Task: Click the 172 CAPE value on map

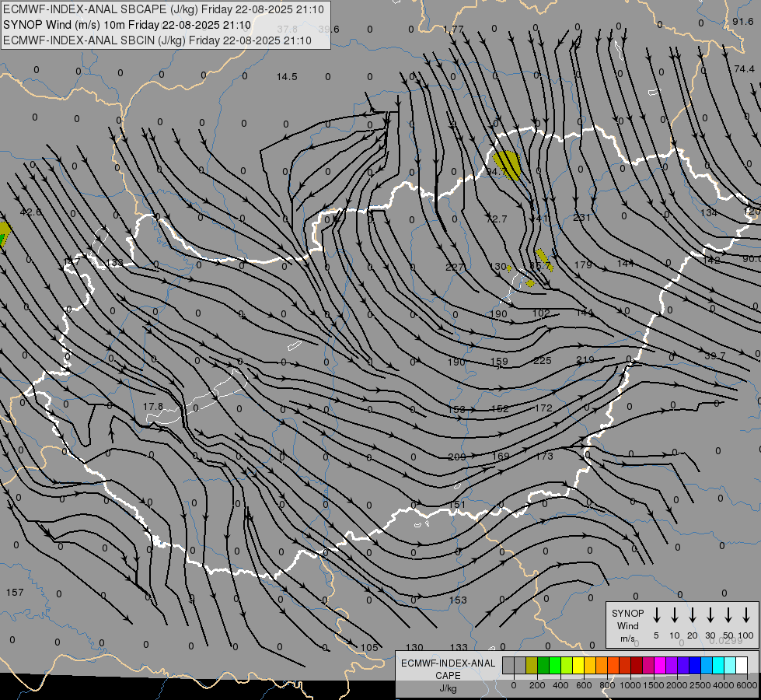Action: coord(543,408)
